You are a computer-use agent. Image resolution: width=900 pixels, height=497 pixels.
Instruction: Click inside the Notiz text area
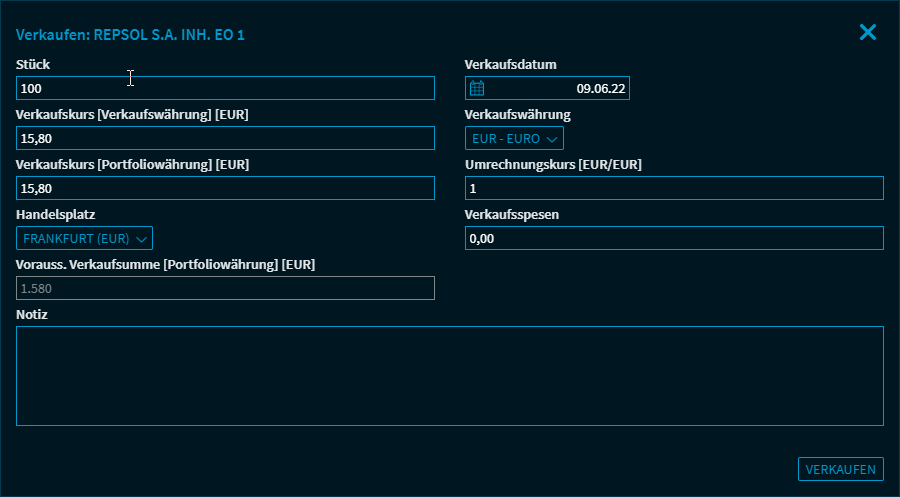click(449, 375)
